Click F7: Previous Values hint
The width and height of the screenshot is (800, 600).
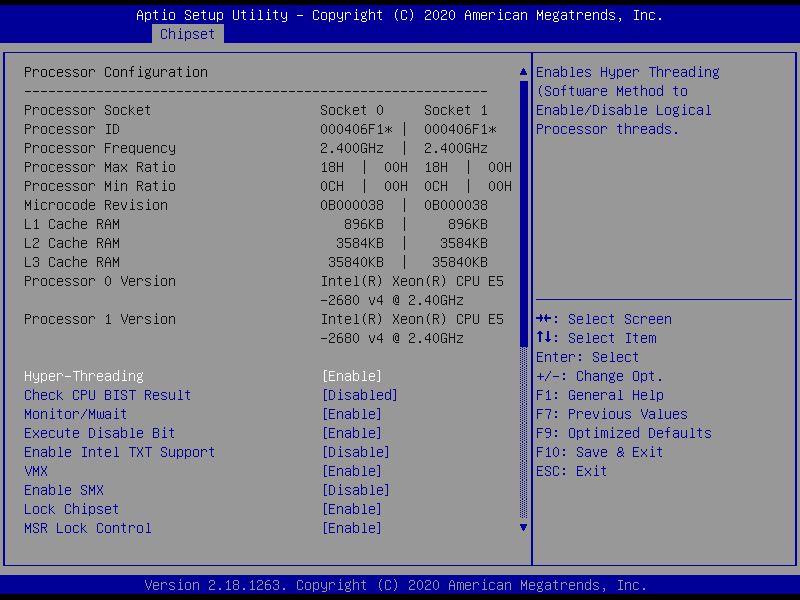[612, 414]
